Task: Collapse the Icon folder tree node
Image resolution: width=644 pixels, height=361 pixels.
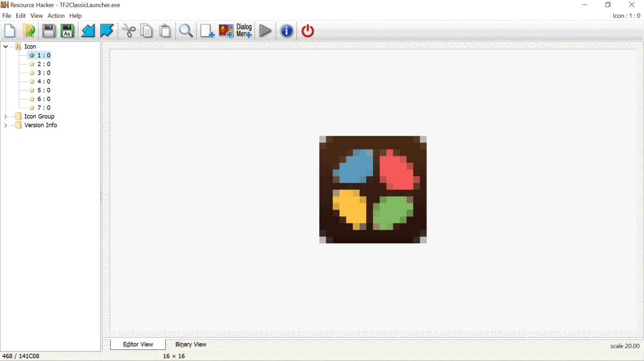Action: pyautogui.click(x=6, y=47)
